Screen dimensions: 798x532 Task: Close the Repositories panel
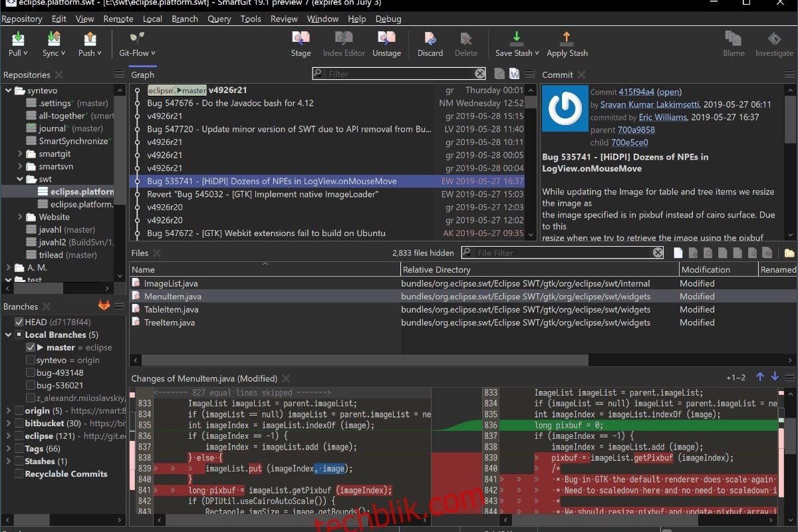(59, 75)
